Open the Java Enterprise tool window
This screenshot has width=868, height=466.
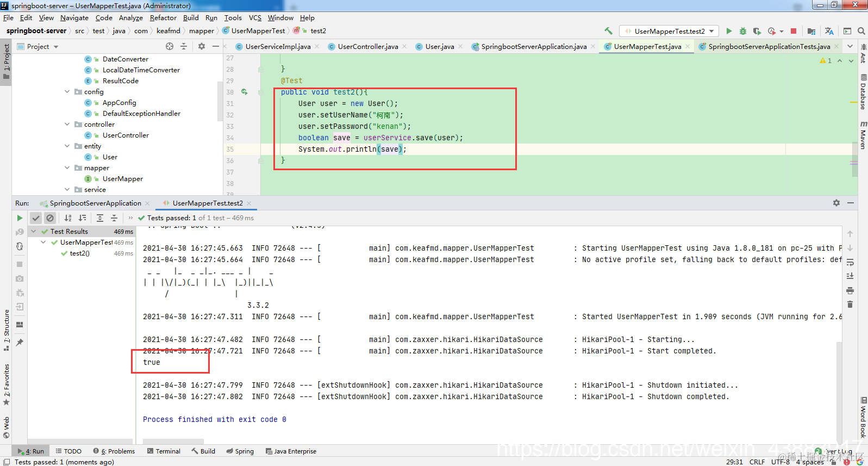(x=291, y=451)
